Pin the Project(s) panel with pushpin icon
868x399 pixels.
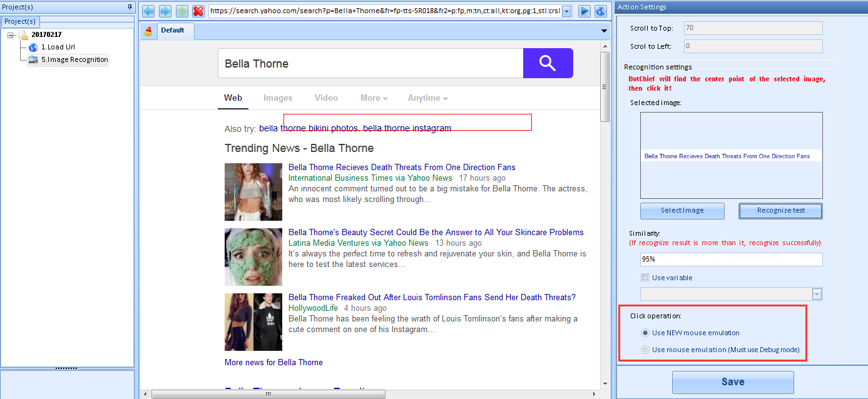pyautogui.click(x=130, y=7)
